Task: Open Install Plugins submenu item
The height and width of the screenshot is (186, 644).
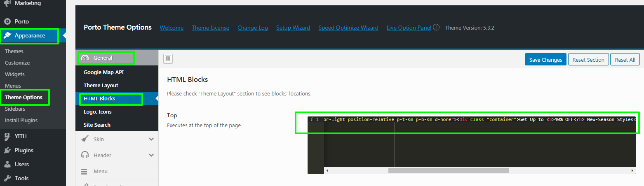Action: [x=21, y=121]
